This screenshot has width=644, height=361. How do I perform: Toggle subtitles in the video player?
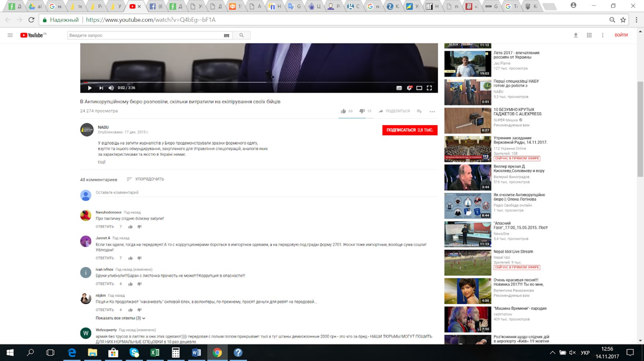pyautogui.click(x=399, y=88)
